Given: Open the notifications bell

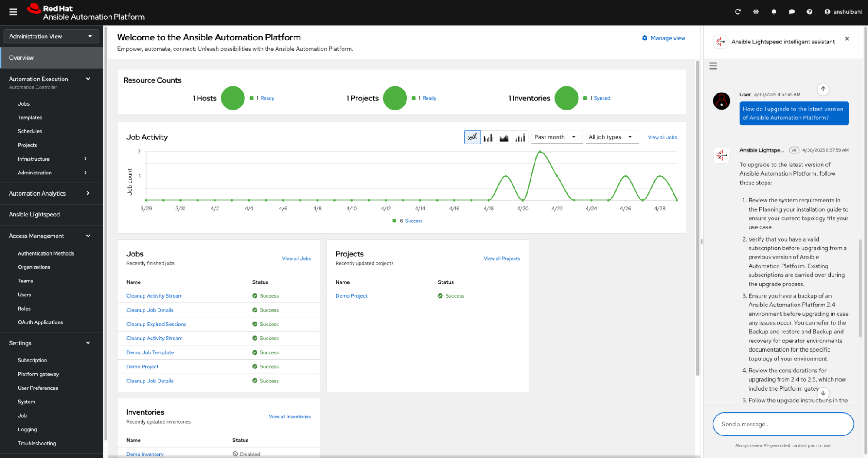Looking at the screenshot, I should 774,12.
